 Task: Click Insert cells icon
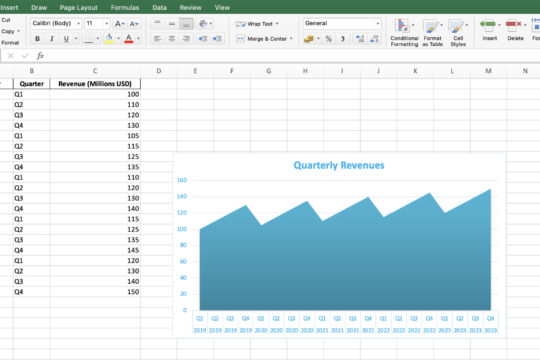point(488,24)
